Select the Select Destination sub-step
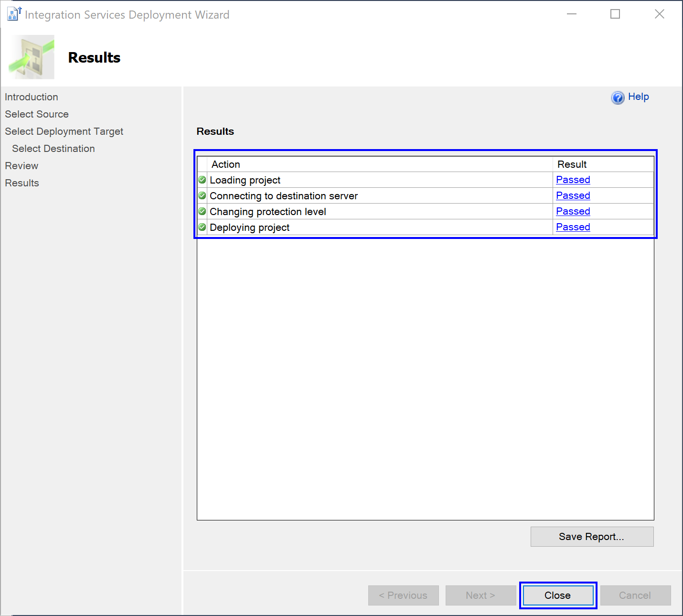This screenshot has width=683, height=616. pyautogui.click(x=53, y=149)
